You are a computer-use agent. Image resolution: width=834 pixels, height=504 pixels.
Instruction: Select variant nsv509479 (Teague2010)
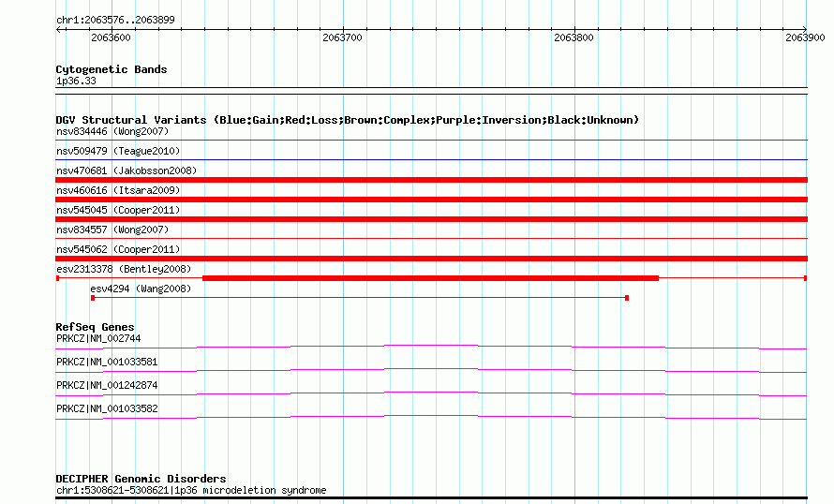pos(118,151)
